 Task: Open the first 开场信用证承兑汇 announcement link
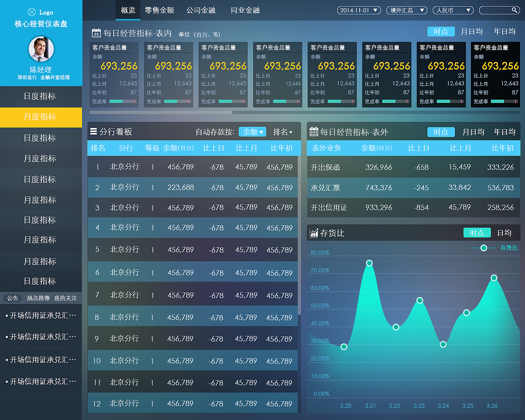(x=41, y=315)
